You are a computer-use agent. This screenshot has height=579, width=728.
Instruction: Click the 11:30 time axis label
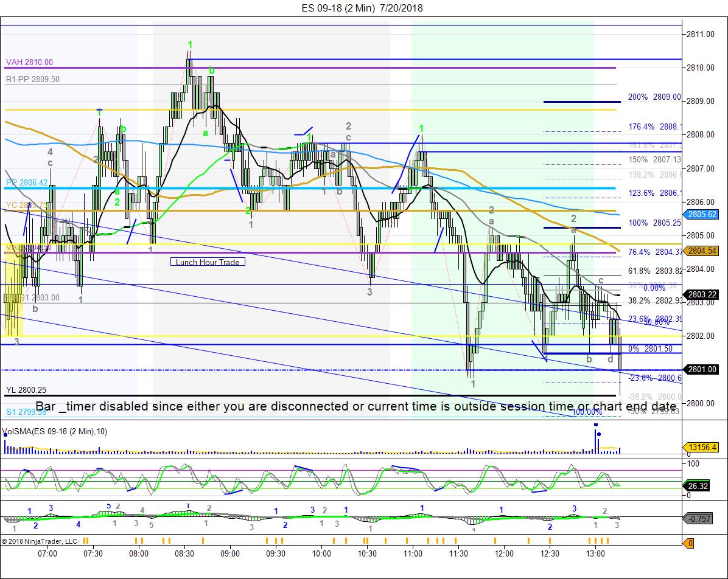coord(458,553)
